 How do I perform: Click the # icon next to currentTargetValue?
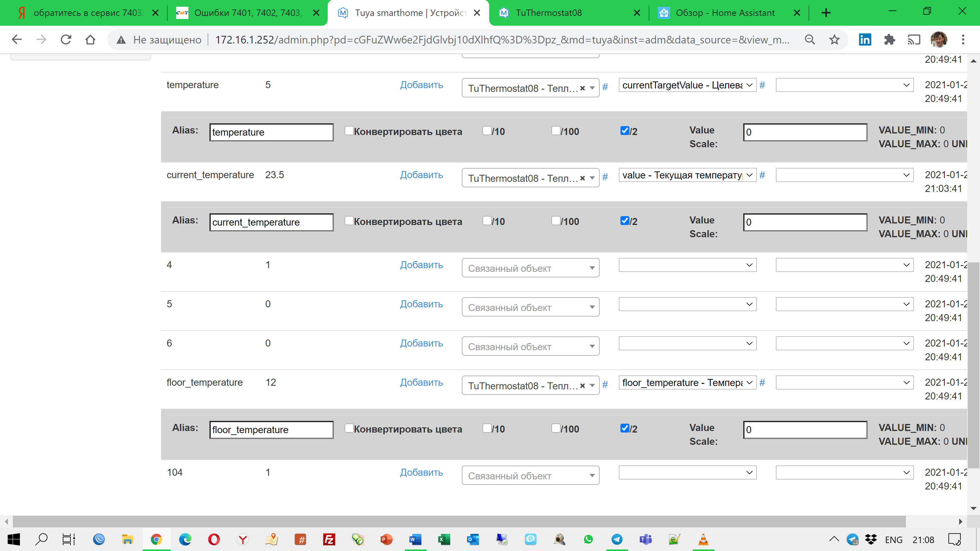pos(762,85)
